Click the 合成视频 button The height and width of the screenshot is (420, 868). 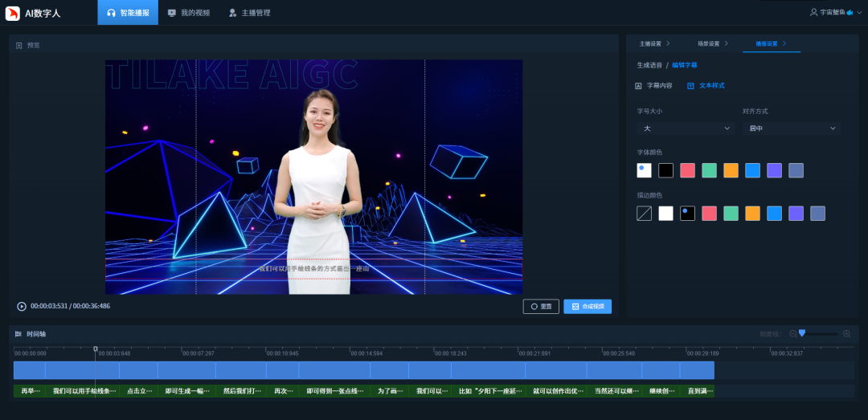click(x=588, y=307)
